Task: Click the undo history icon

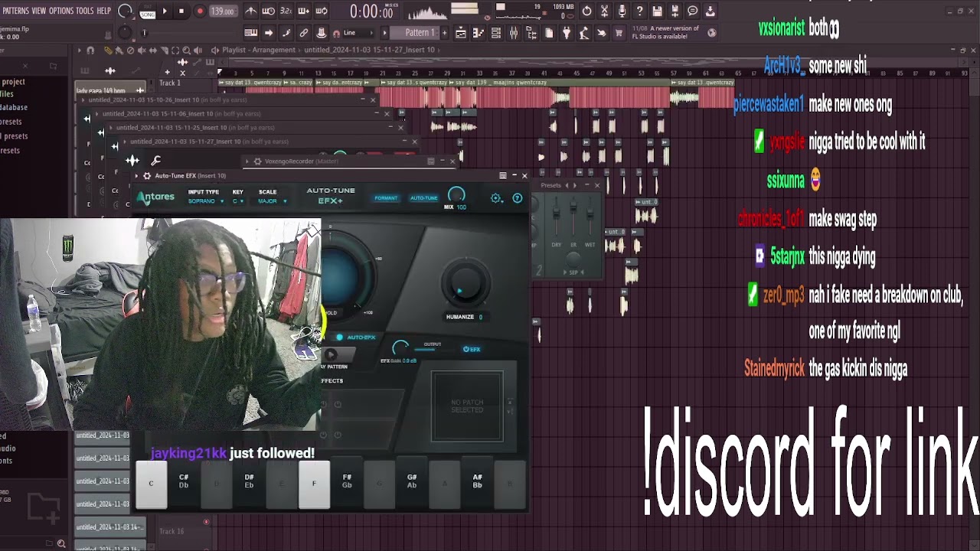Action: point(586,11)
